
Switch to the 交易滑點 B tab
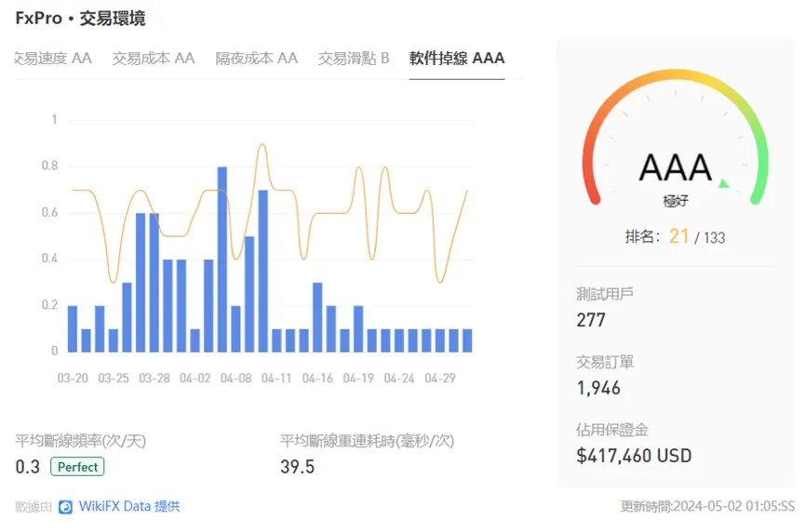(x=354, y=59)
